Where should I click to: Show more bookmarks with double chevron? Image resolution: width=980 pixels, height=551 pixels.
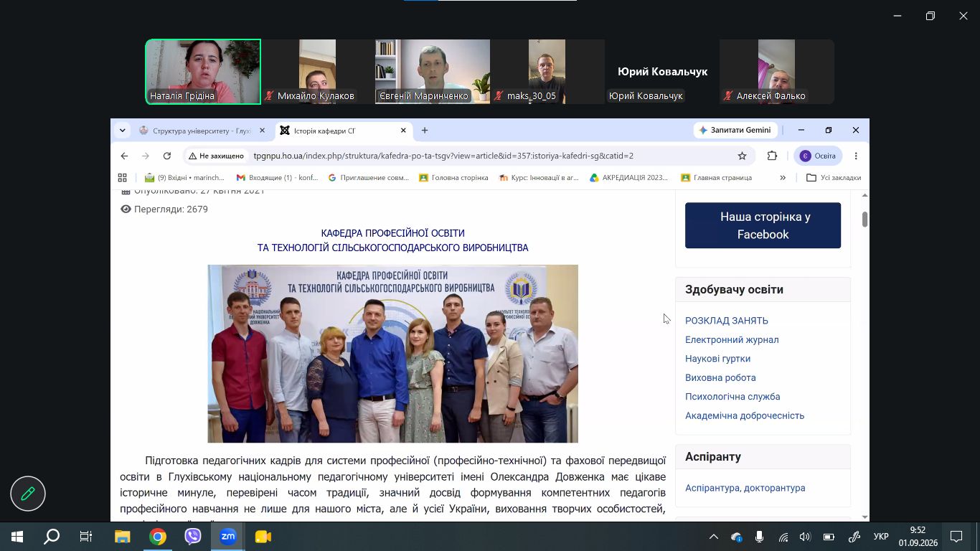click(783, 177)
